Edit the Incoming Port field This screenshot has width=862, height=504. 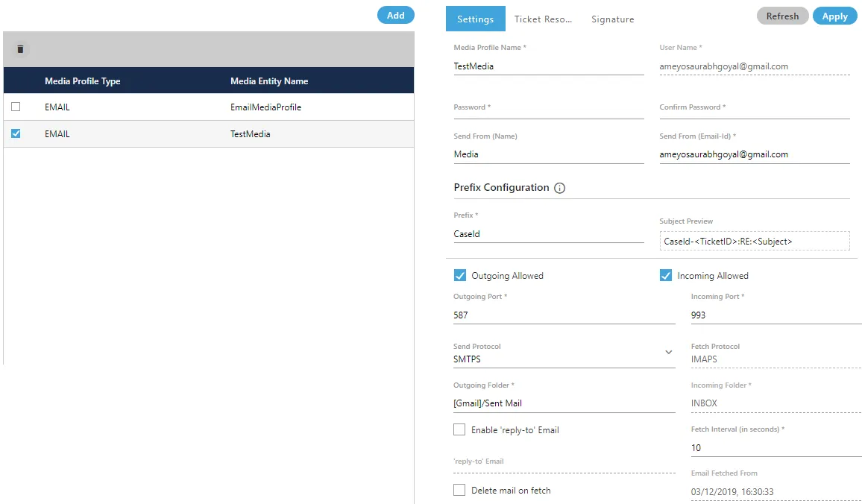(x=776, y=315)
